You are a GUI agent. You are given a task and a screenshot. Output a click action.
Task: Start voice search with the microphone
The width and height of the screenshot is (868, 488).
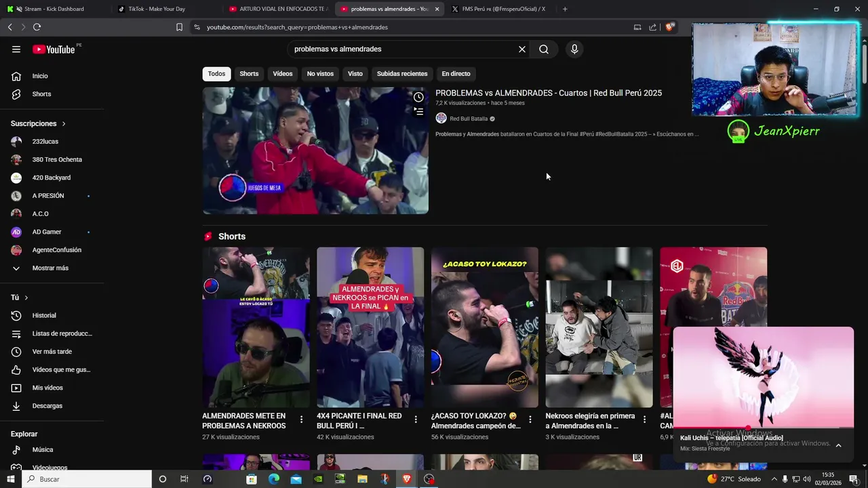click(x=574, y=49)
